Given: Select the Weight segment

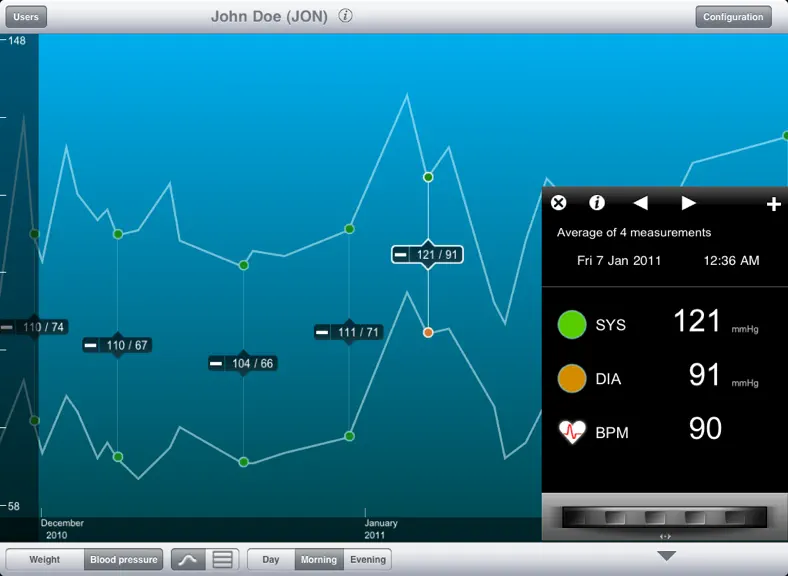Looking at the screenshot, I should (44, 559).
